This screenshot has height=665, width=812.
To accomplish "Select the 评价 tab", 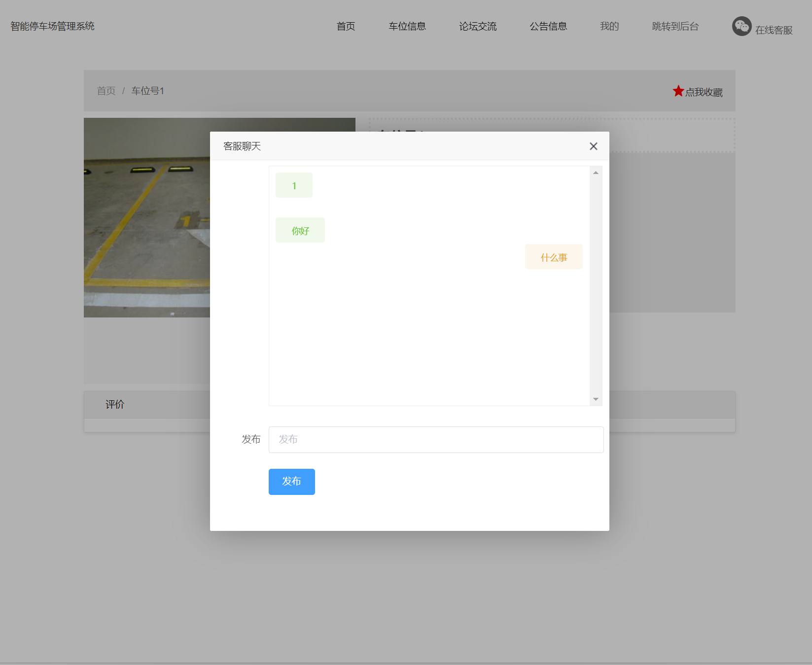I will click(x=115, y=405).
